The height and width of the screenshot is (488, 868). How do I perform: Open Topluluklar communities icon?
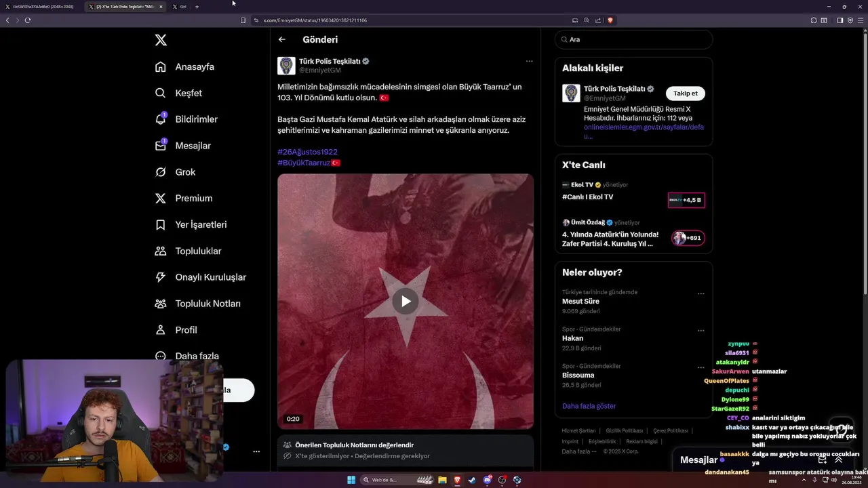(161, 251)
